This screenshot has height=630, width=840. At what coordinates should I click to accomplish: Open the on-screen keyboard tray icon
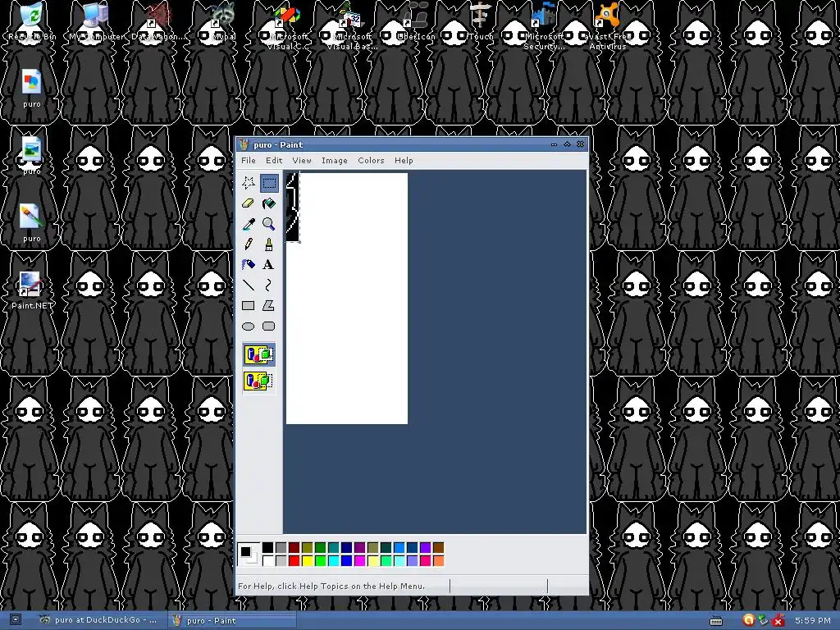coord(715,621)
